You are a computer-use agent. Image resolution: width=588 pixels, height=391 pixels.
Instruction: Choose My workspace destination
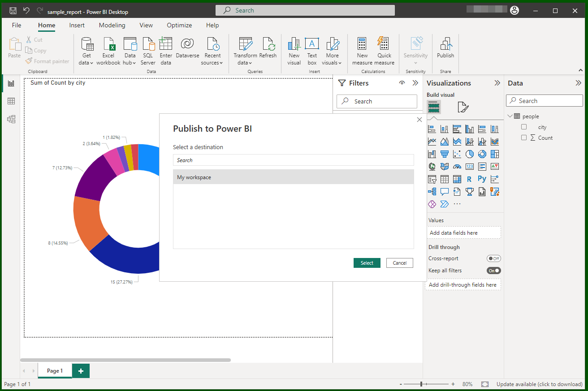click(x=294, y=177)
